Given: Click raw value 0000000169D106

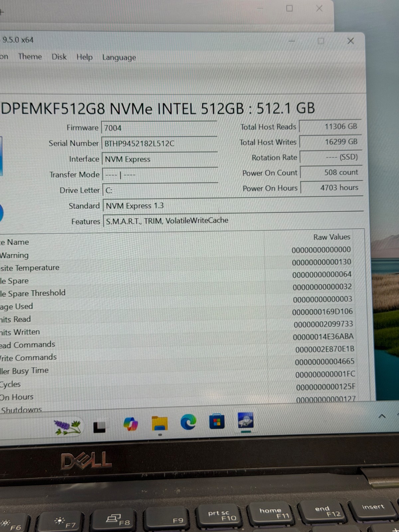Looking at the screenshot, I should click(323, 312).
